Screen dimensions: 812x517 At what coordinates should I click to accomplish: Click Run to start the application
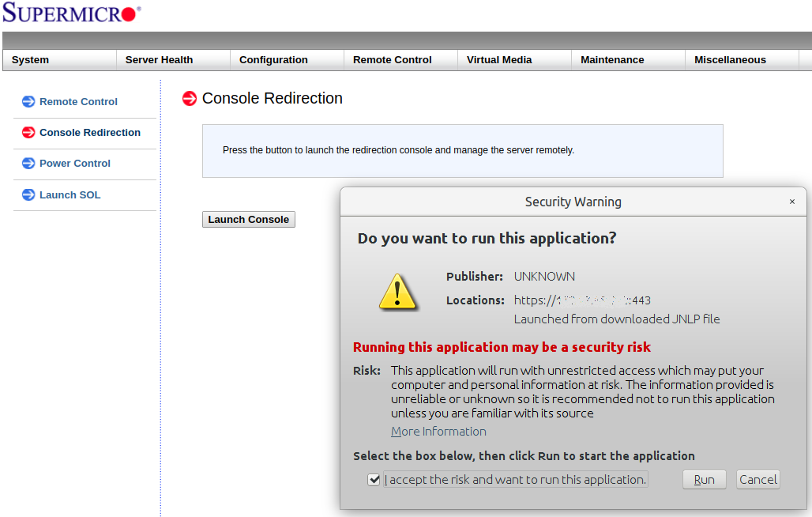[x=704, y=480]
